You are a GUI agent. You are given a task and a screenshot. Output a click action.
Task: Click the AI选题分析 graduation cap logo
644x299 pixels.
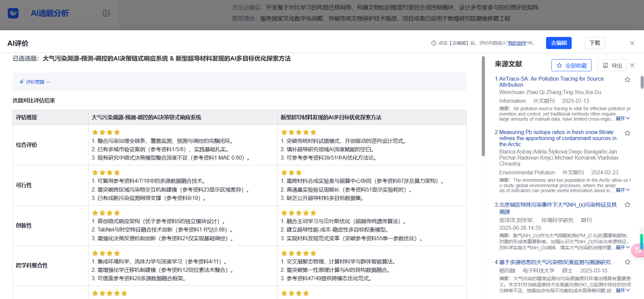13,13
